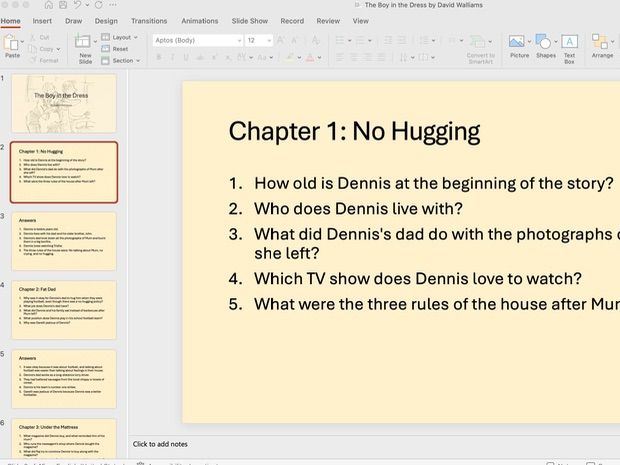Viewport: 620px width, 465px height.
Task: Redo the last action
Action: click(99, 5)
